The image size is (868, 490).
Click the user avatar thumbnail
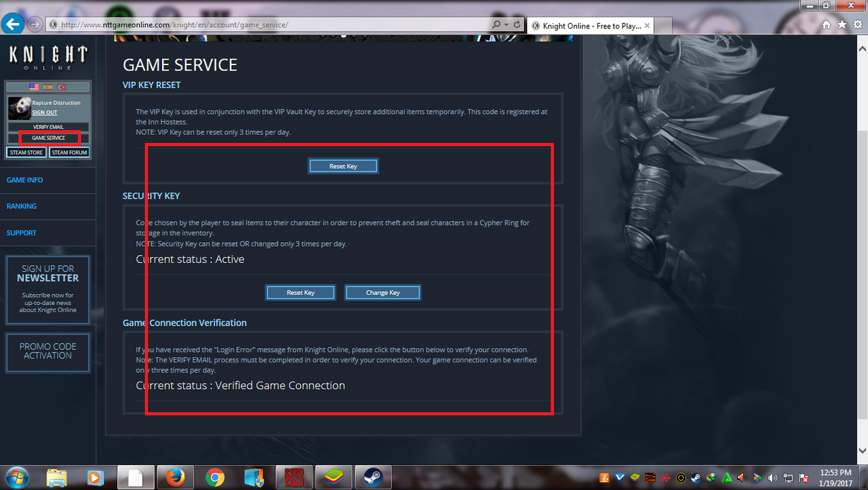(19, 108)
